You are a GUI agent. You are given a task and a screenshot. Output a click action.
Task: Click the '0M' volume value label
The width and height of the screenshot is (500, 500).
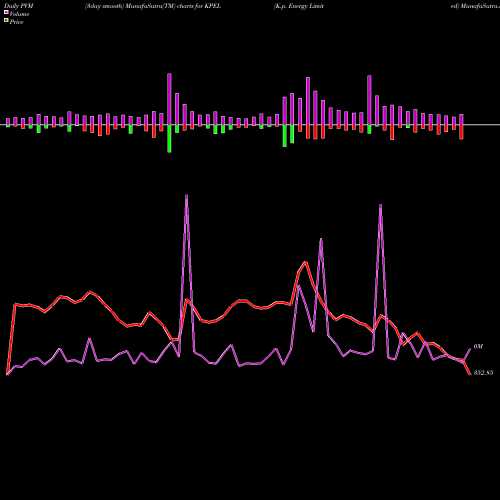pyautogui.click(x=478, y=347)
